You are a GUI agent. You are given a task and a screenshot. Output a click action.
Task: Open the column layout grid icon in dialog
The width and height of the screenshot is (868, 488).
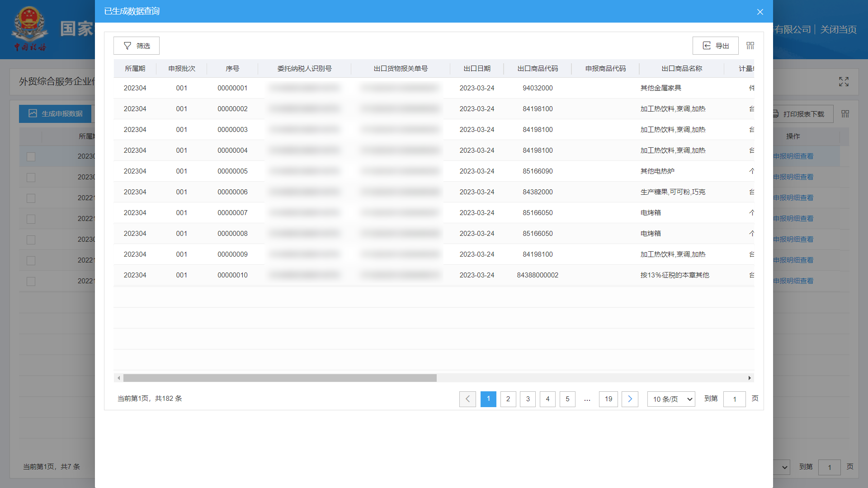(x=750, y=46)
